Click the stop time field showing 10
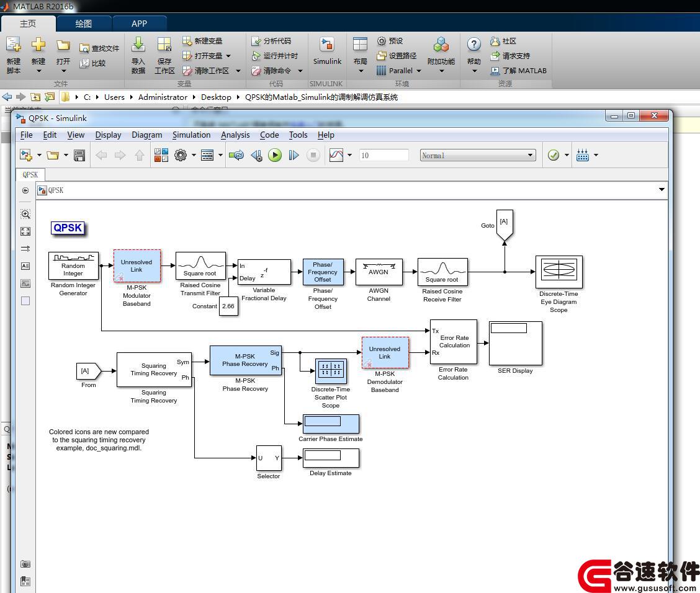The height and width of the screenshot is (593, 700). point(384,155)
